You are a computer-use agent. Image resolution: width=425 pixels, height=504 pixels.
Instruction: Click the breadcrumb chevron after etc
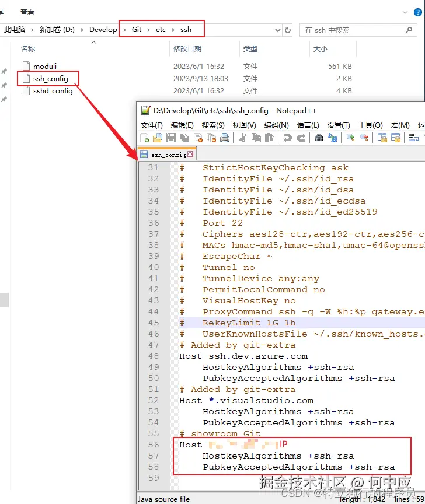(173, 30)
